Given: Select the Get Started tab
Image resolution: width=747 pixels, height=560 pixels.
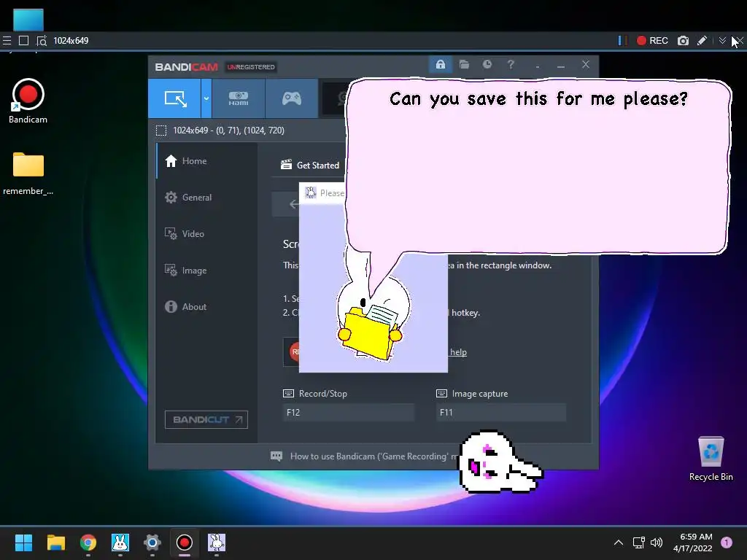Looking at the screenshot, I should tap(309, 166).
